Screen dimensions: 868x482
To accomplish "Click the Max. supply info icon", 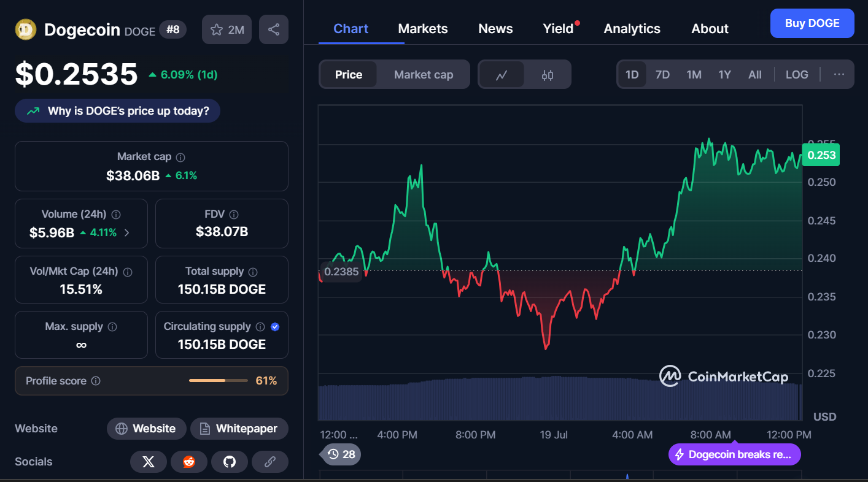I will pyautogui.click(x=112, y=327).
